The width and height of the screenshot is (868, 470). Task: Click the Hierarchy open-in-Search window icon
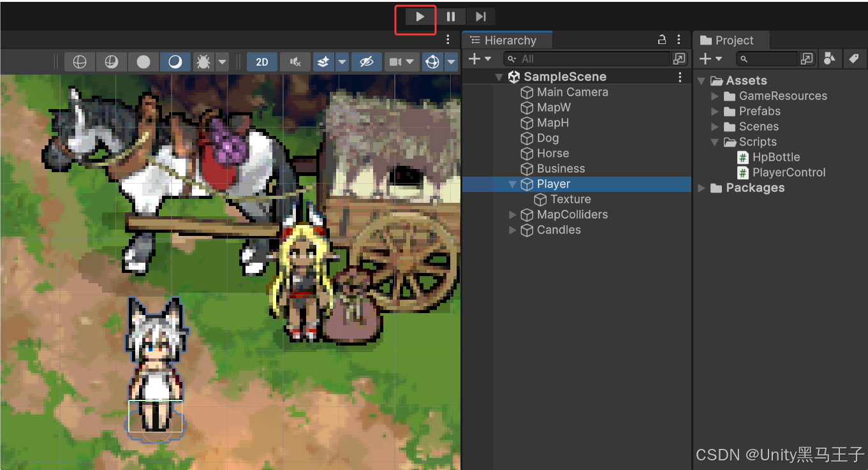coord(679,59)
